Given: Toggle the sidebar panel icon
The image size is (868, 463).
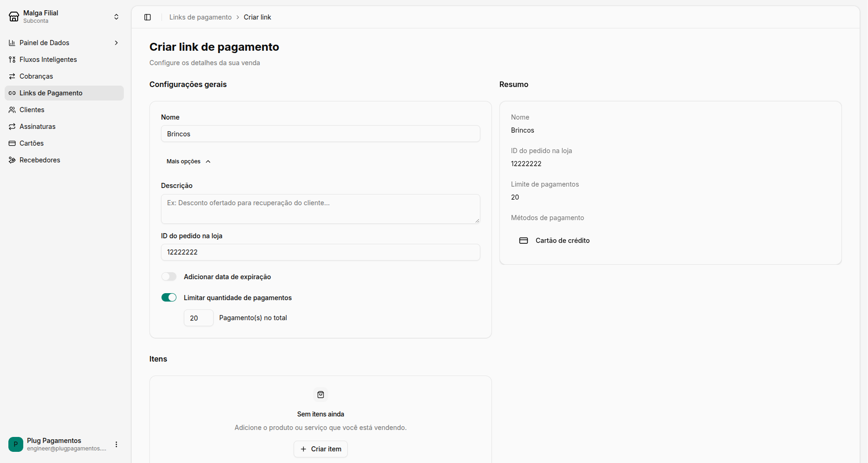Looking at the screenshot, I should click(148, 17).
